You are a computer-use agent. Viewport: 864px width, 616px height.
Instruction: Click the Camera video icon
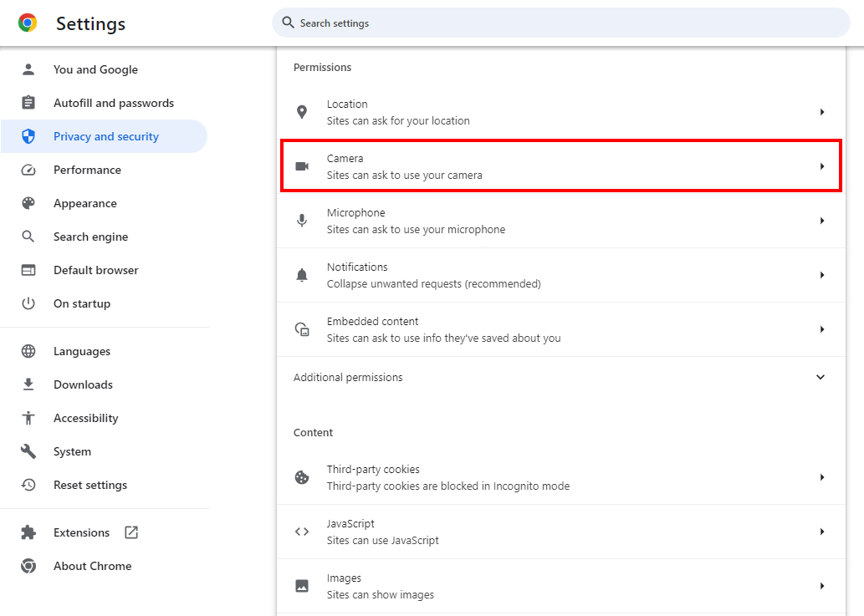[302, 166]
